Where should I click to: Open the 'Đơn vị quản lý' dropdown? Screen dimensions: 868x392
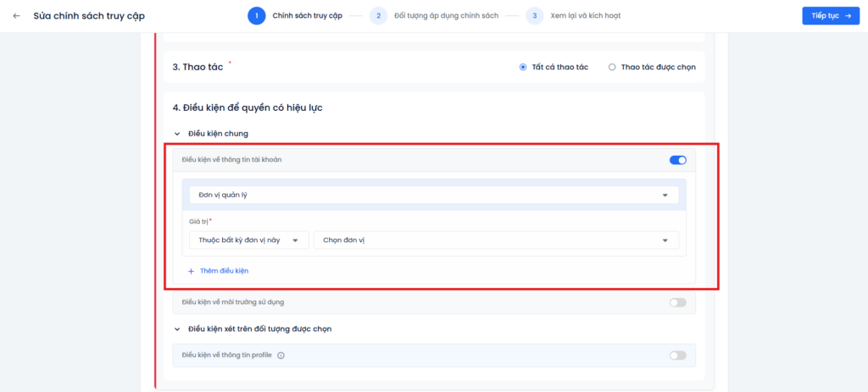click(x=433, y=195)
